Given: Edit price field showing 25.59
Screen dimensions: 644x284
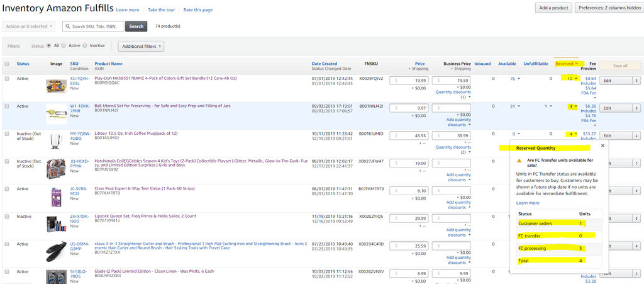Looking at the screenshot, I should 409,246.
